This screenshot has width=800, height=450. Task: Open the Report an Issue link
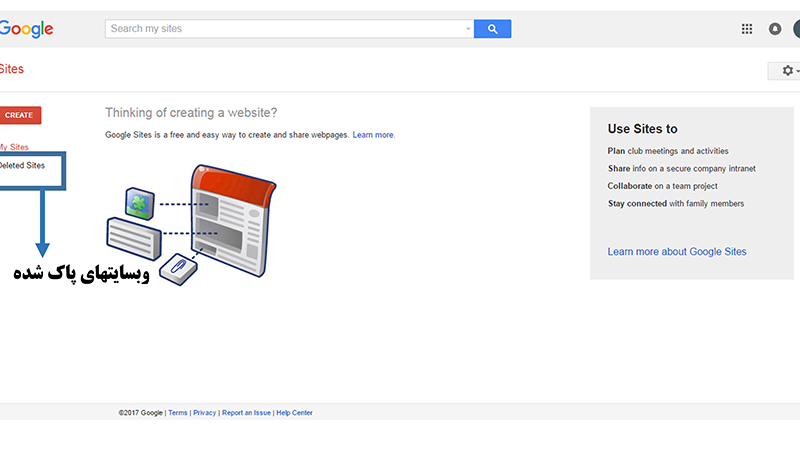(246, 413)
